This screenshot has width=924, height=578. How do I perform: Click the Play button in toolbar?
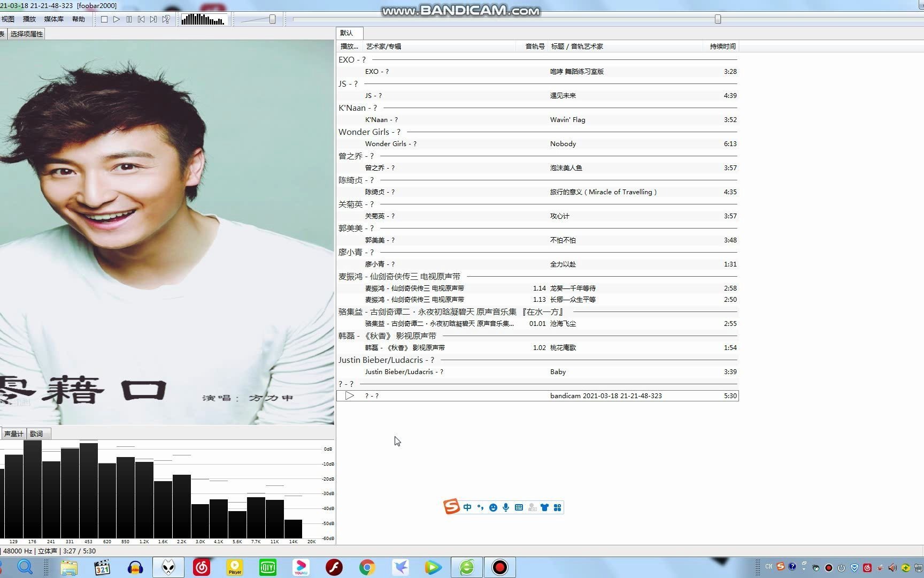point(117,19)
